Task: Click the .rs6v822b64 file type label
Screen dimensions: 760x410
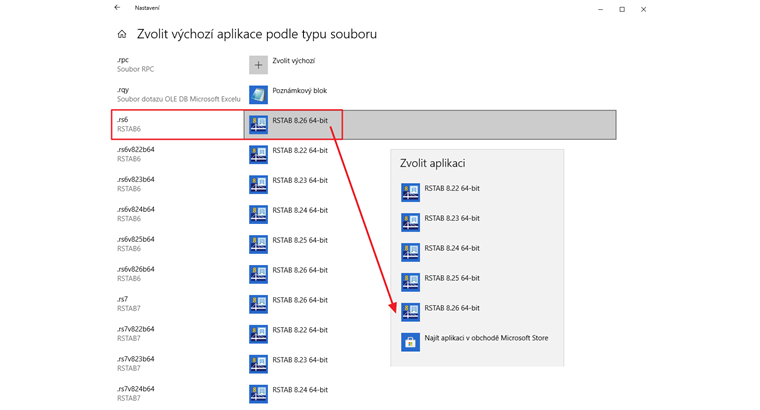Action: 136,150
